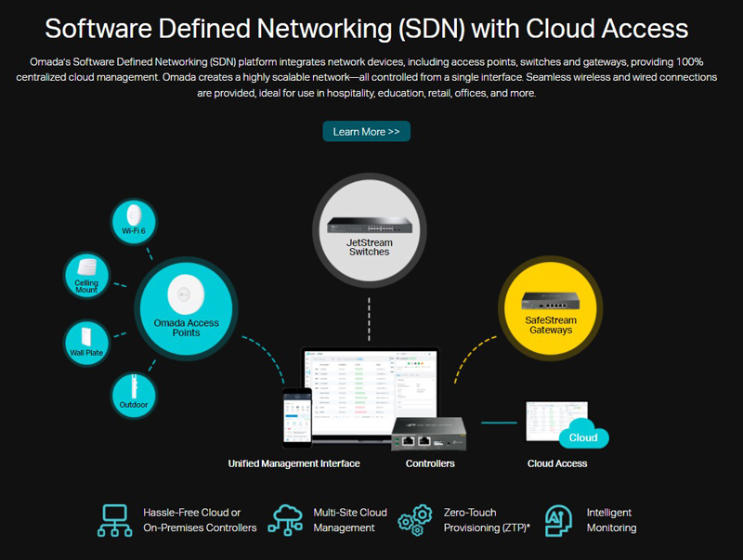Click the blue Cloud icon
Image resolution: width=743 pixels, height=560 pixels.
pos(583,436)
